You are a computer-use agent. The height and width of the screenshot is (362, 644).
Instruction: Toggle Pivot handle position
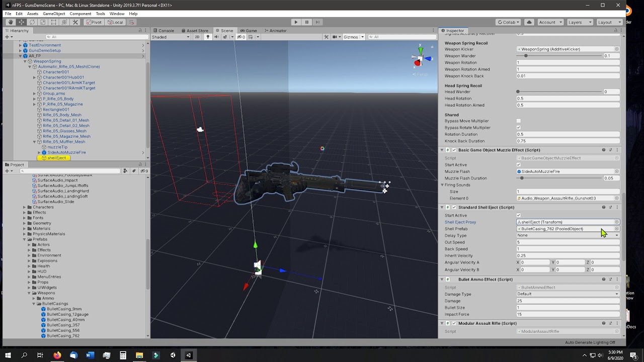(x=94, y=22)
